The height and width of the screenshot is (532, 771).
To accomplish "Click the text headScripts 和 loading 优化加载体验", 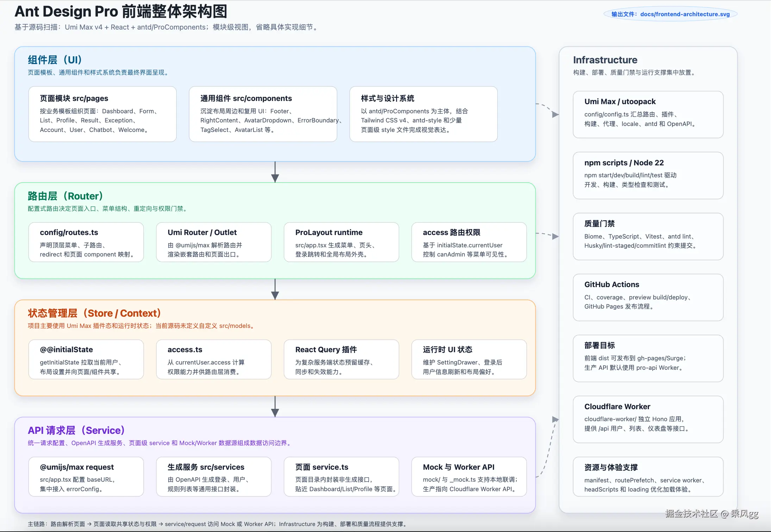I will (x=639, y=489).
